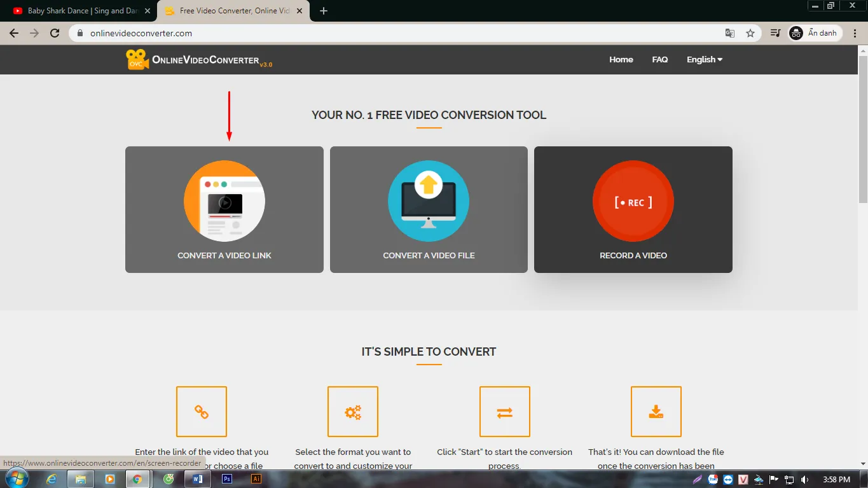Screen dimensions: 868x488
Task: Open Microsoft Word from taskbar
Action: 197,479
